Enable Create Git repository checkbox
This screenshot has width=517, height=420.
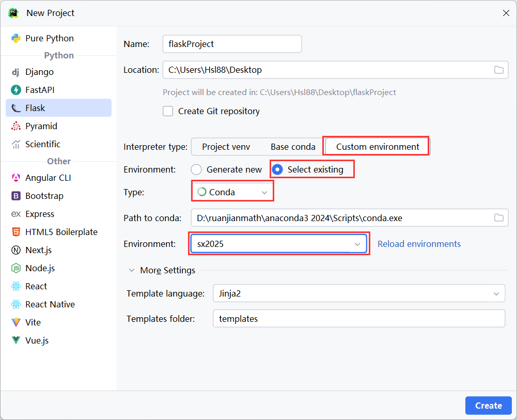168,111
